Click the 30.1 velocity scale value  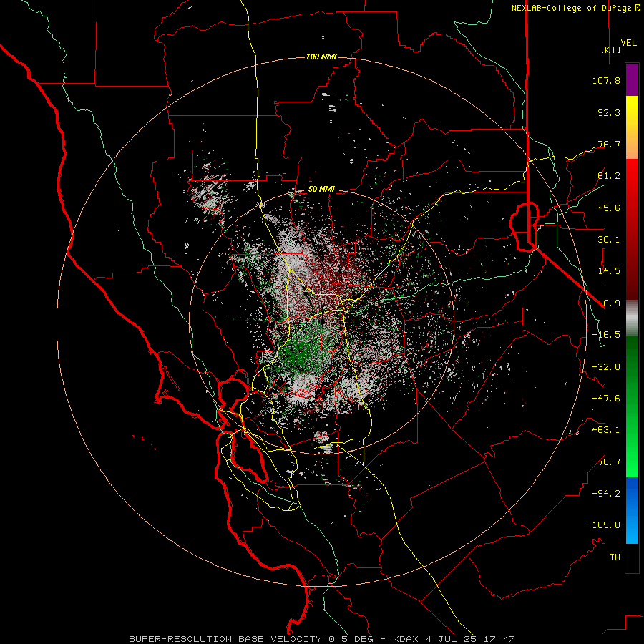[609, 240]
